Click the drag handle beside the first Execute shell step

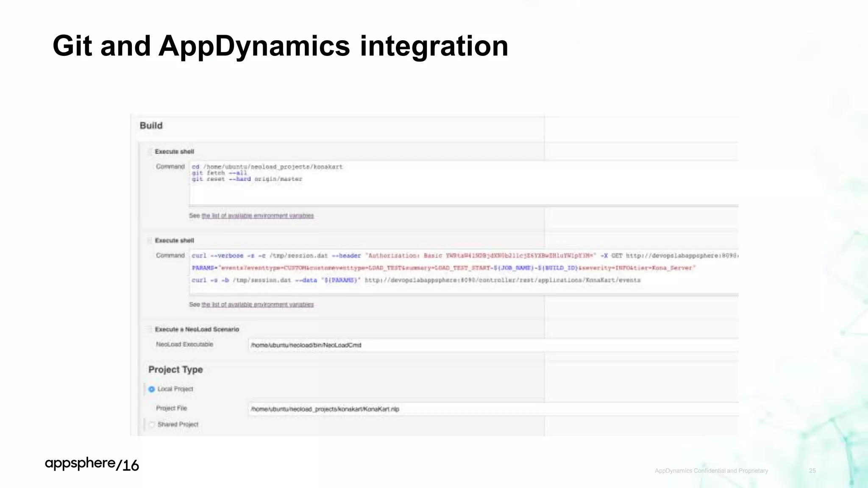149,152
